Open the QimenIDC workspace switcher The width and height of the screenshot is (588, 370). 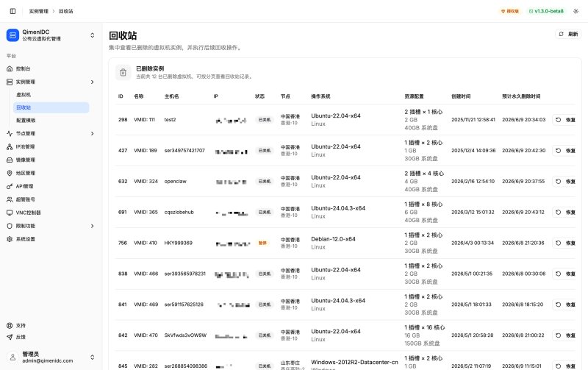coord(51,35)
